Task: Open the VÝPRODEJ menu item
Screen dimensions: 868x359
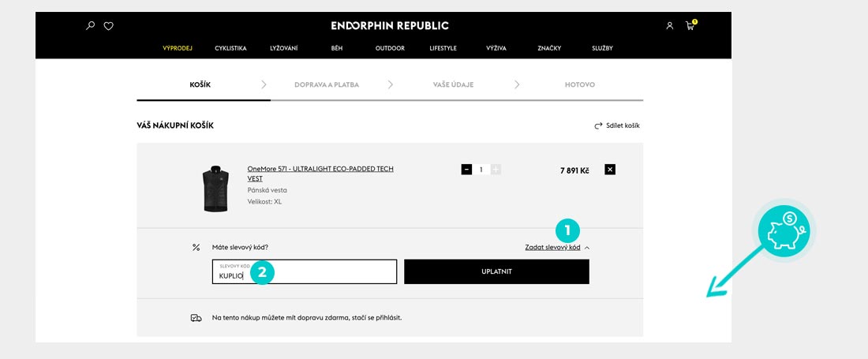Action: tap(178, 48)
